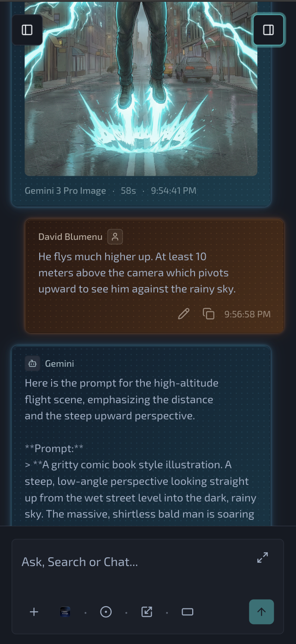Copy the user message text
The height and width of the screenshot is (644, 296).
coord(208,314)
